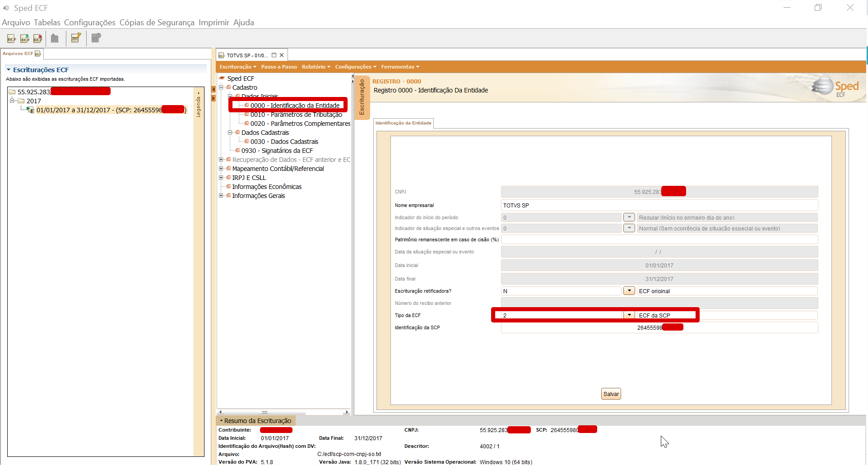Click the page icon beside the Dados Cadastrais group
The width and height of the screenshot is (868, 465).
(x=237, y=133)
